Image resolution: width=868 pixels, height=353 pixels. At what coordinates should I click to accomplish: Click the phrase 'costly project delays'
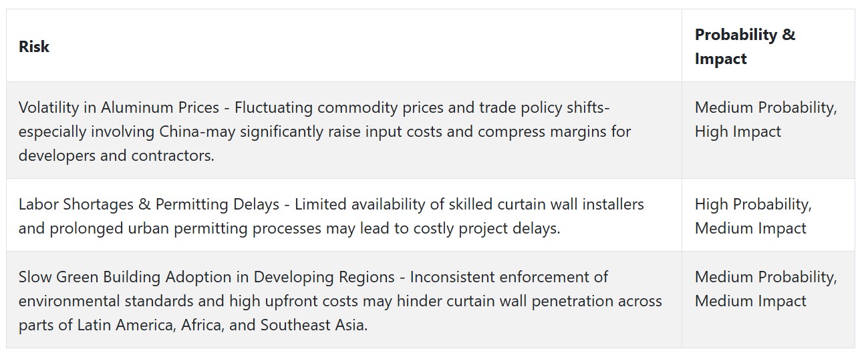click(x=490, y=228)
